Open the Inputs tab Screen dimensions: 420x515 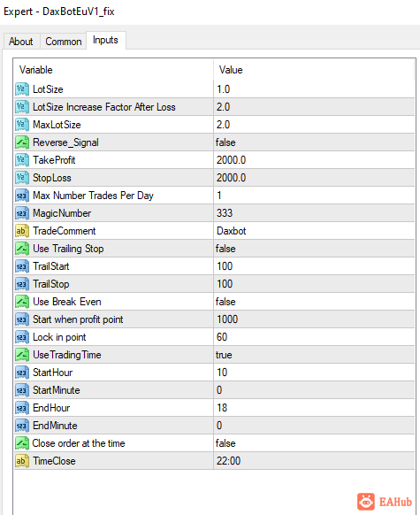point(105,40)
